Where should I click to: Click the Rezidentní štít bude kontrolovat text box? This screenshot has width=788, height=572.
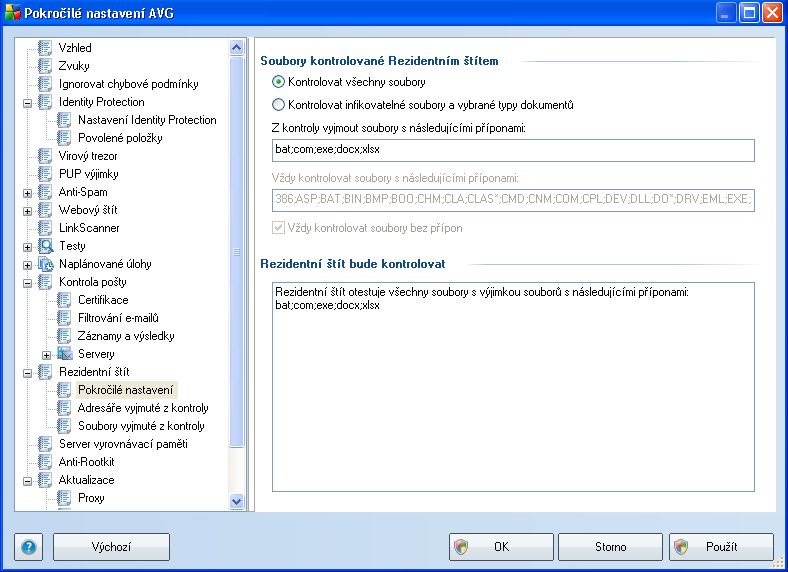(x=513, y=387)
